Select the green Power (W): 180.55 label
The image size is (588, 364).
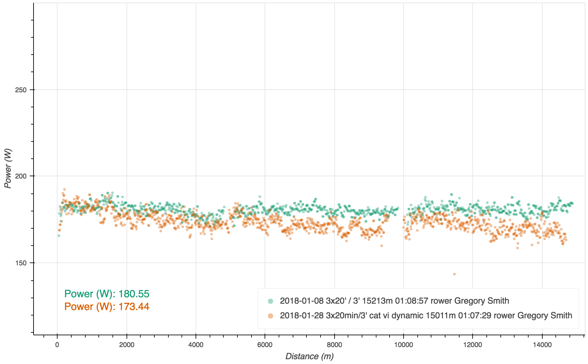[x=107, y=294]
